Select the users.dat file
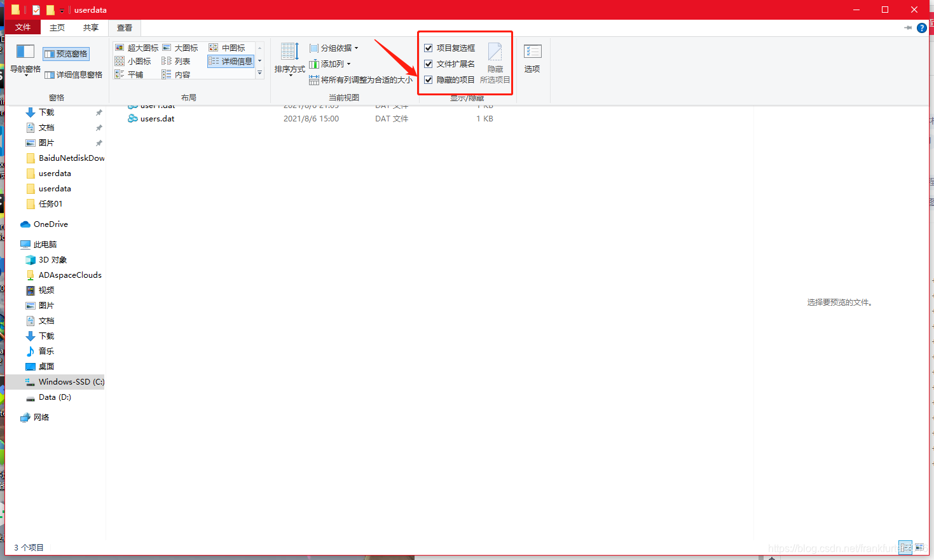The height and width of the screenshot is (560, 934). pos(158,119)
